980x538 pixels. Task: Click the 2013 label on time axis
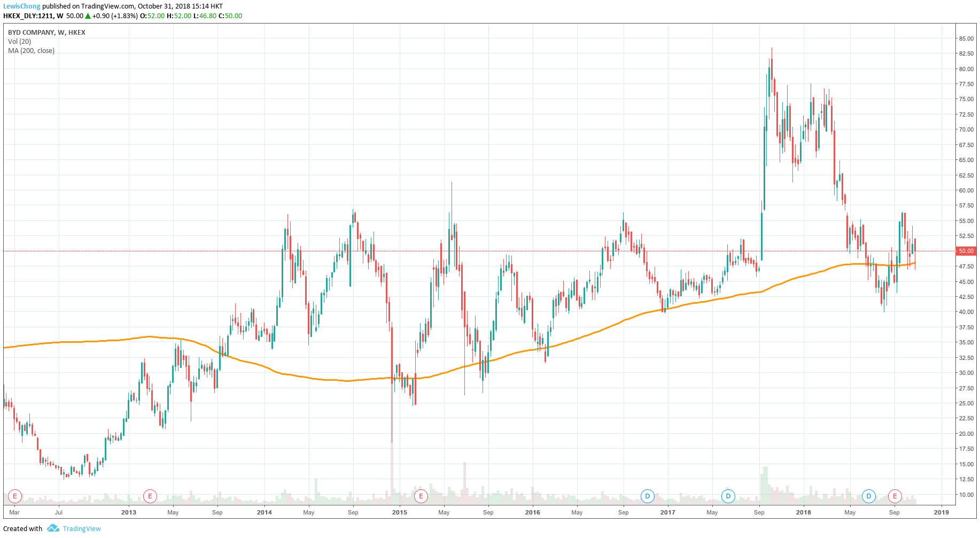click(x=129, y=512)
